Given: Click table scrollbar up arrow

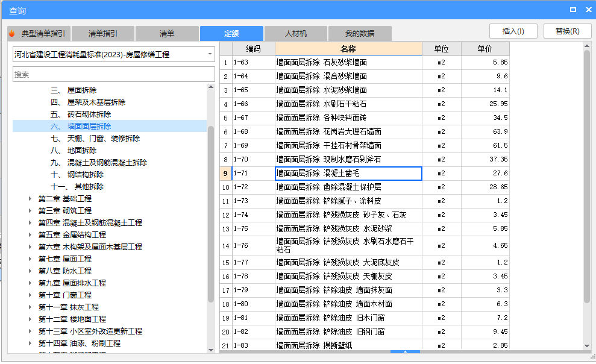Looking at the screenshot, I should click(587, 46).
